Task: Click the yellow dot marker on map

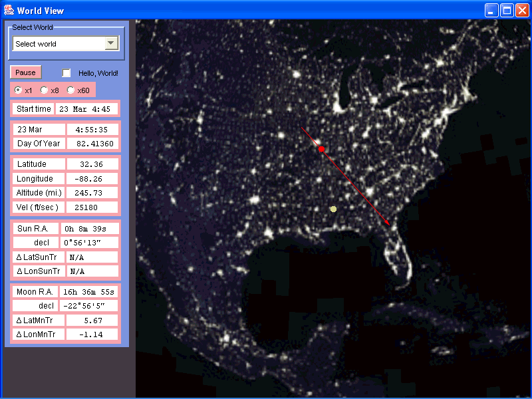Action: 333,209
